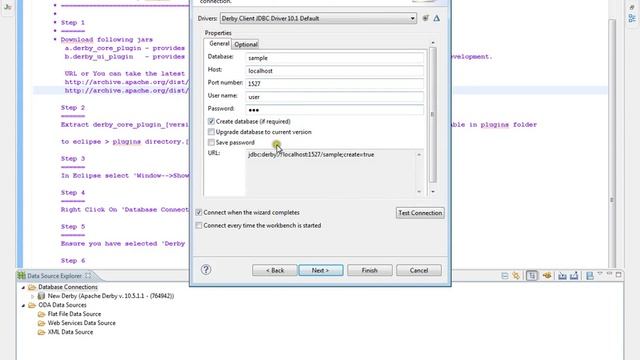
Task: Select XML Data Source
Action: pyautogui.click(x=70, y=332)
